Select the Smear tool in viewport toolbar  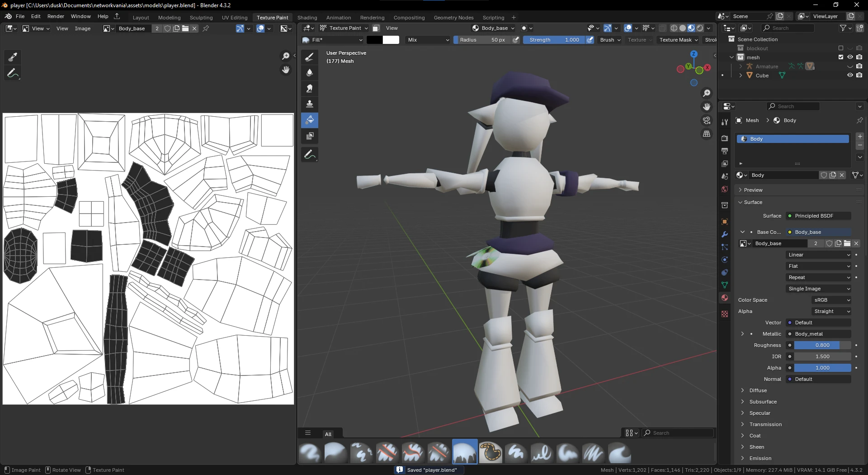pos(310,88)
